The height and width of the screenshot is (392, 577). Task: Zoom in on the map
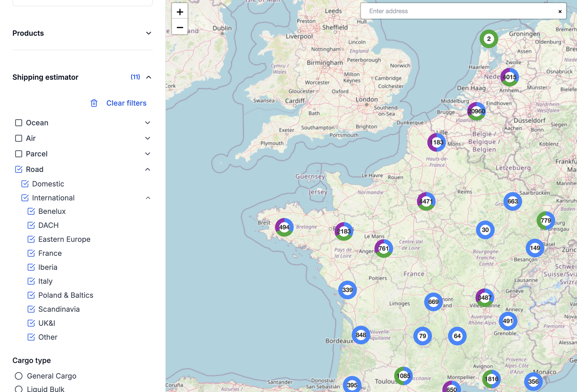coord(180,12)
